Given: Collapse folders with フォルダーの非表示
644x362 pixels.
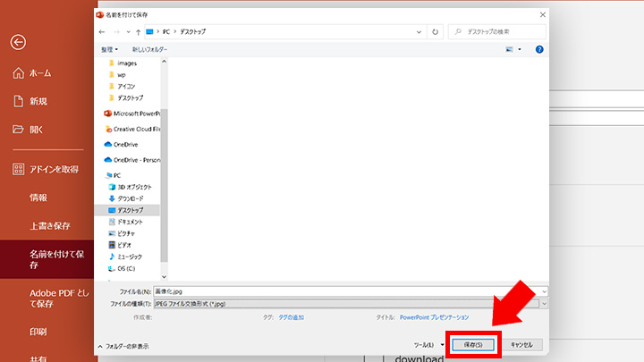Looking at the screenshot, I should point(124,345).
